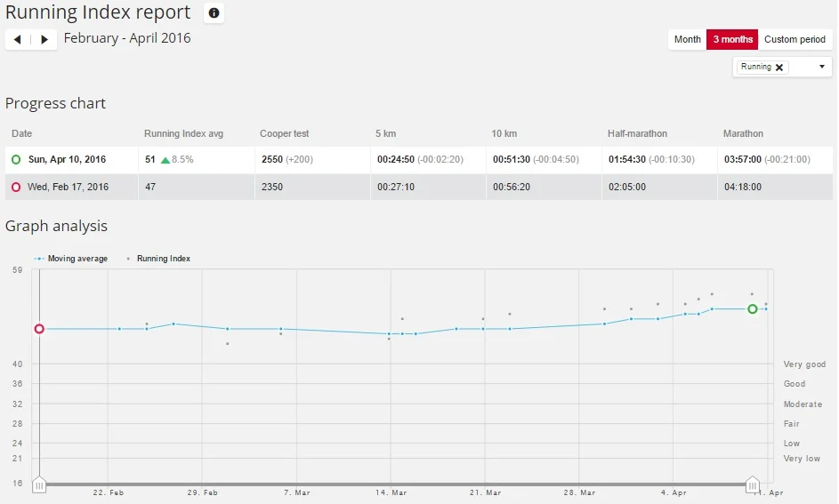Open the sport filter dropdown arrow
This screenshot has width=839, height=504.
point(821,68)
